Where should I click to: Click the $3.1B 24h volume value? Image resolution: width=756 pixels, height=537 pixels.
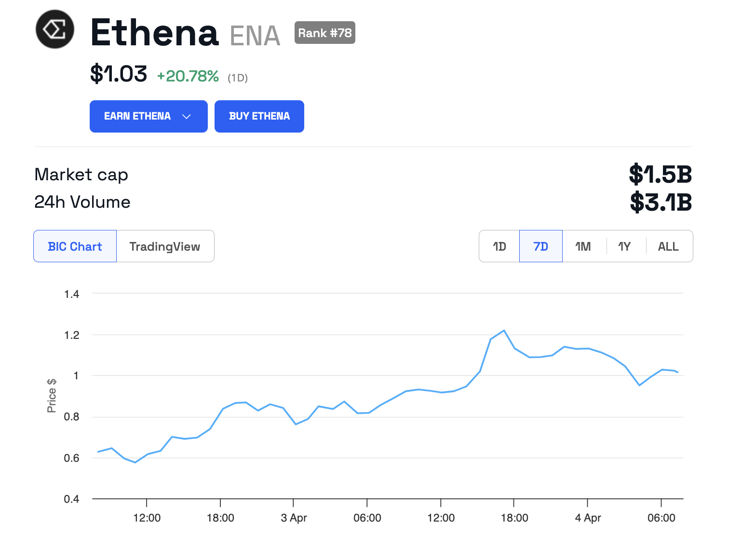point(661,202)
